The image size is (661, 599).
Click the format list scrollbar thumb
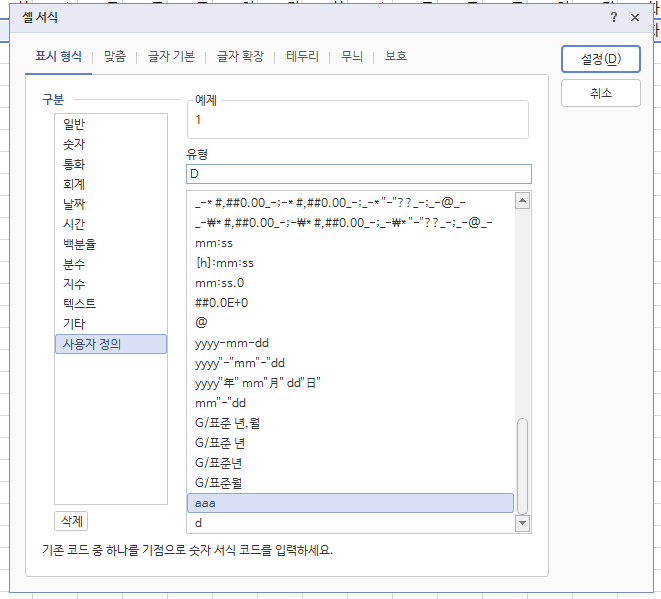522,466
